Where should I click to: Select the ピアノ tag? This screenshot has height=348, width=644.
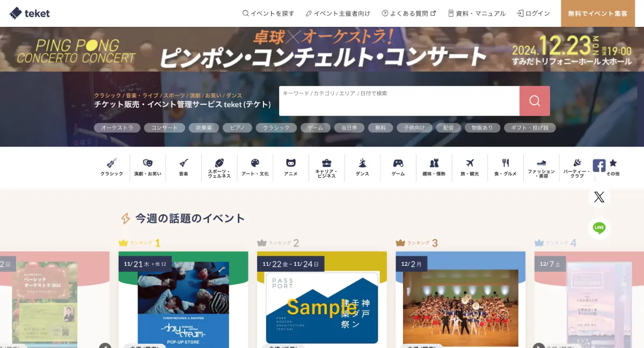[237, 128]
